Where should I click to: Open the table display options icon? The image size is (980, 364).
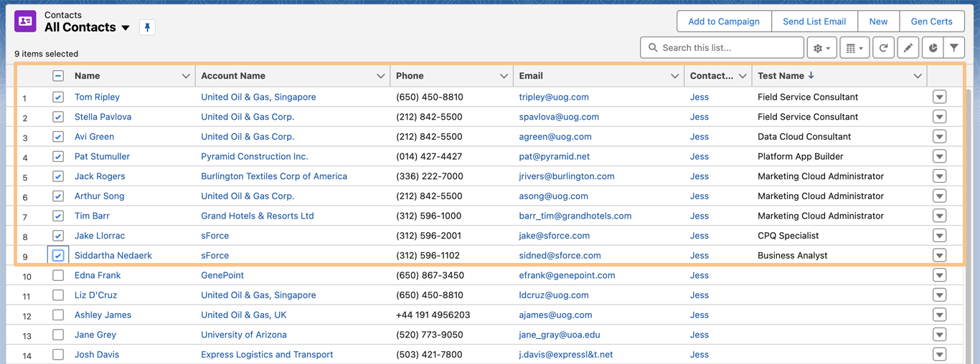tap(854, 48)
